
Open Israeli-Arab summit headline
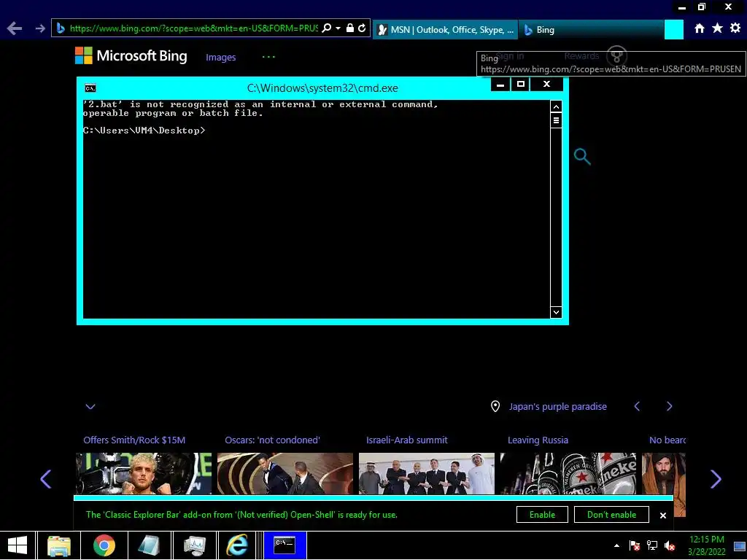point(407,440)
